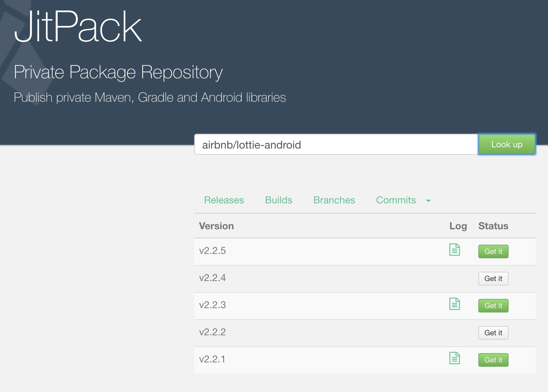Open the Branches tab
The image size is (548, 392).
point(334,200)
